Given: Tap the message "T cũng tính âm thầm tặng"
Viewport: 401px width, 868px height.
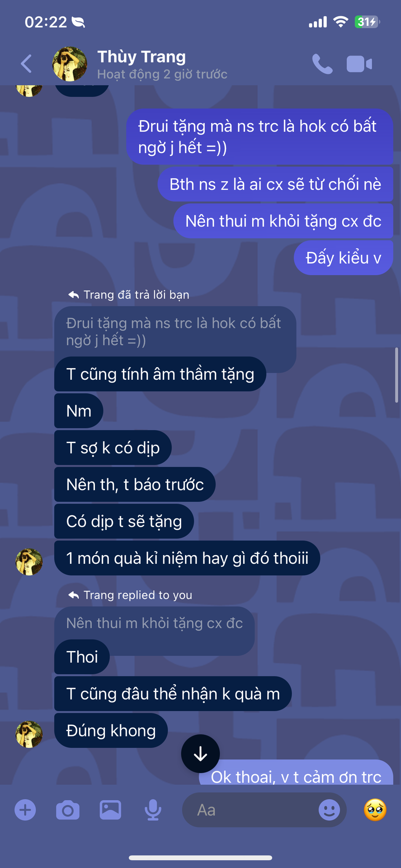Looking at the screenshot, I should (x=160, y=374).
